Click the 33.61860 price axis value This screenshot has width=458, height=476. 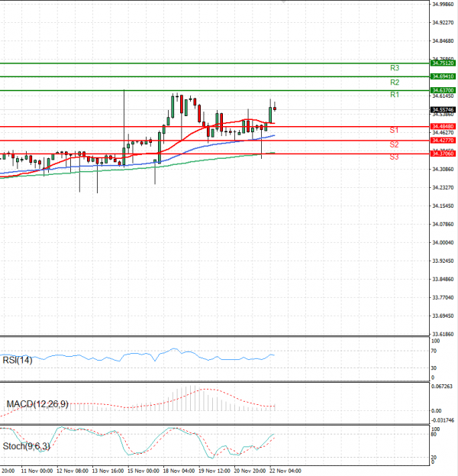[443, 334]
